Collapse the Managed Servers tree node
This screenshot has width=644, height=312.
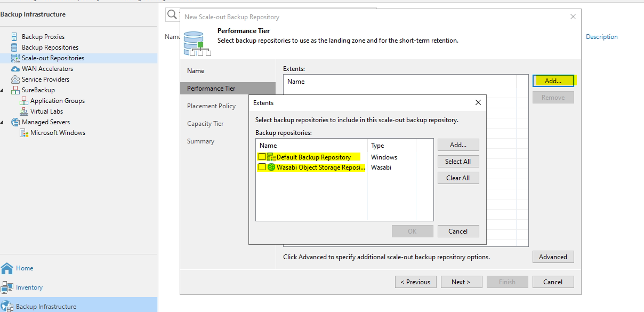(x=3, y=122)
